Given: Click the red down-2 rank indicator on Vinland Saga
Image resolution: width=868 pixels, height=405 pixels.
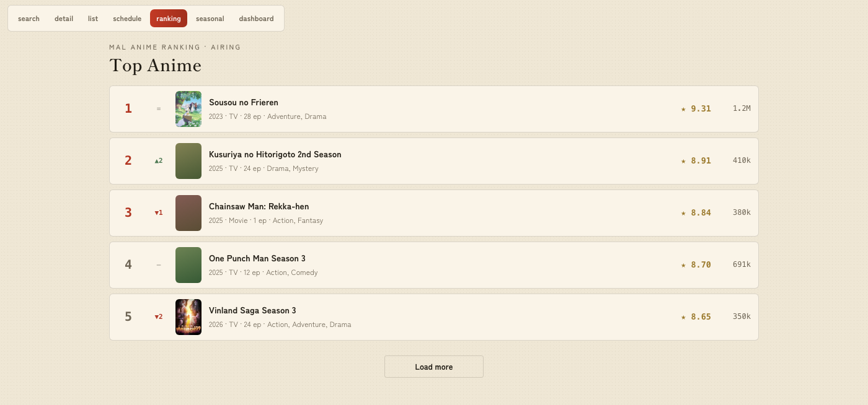Looking at the screenshot, I should tap(159, 317).
